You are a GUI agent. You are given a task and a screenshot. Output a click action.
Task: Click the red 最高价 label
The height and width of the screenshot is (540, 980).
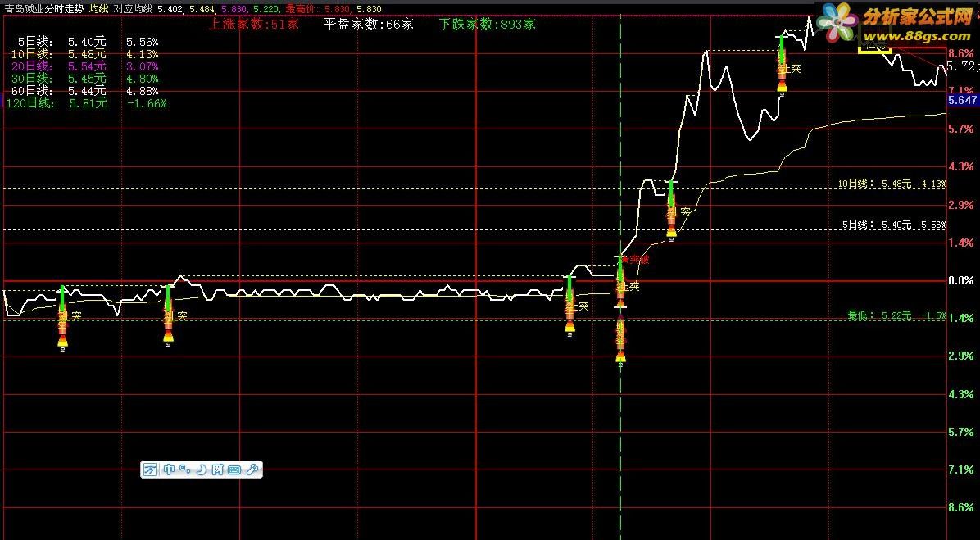pyautogui.click(x=302, y=9)
